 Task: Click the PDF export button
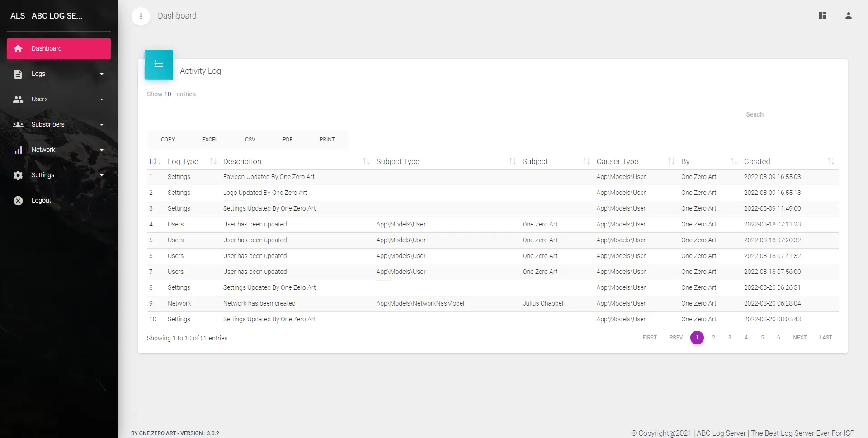[x=288, y=140]
